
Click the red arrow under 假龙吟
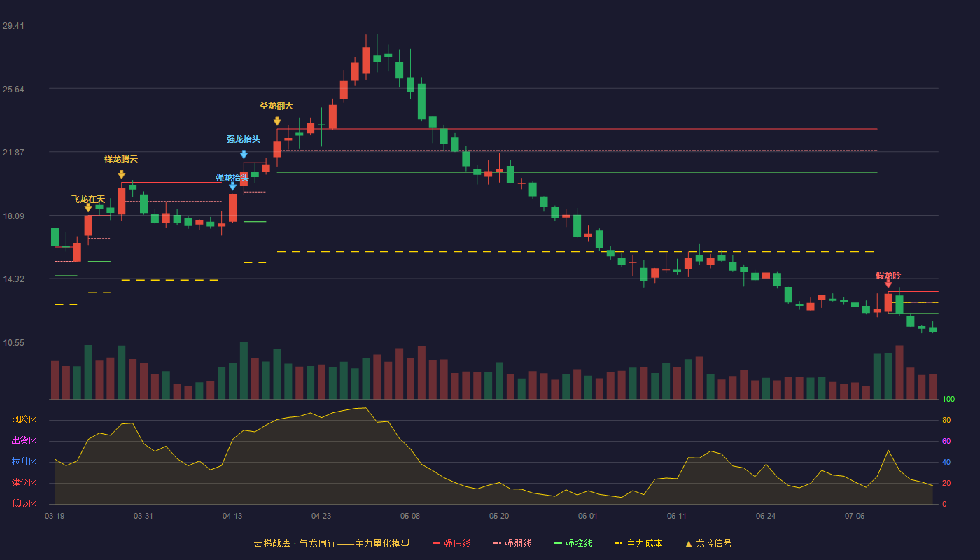[888, 283]
